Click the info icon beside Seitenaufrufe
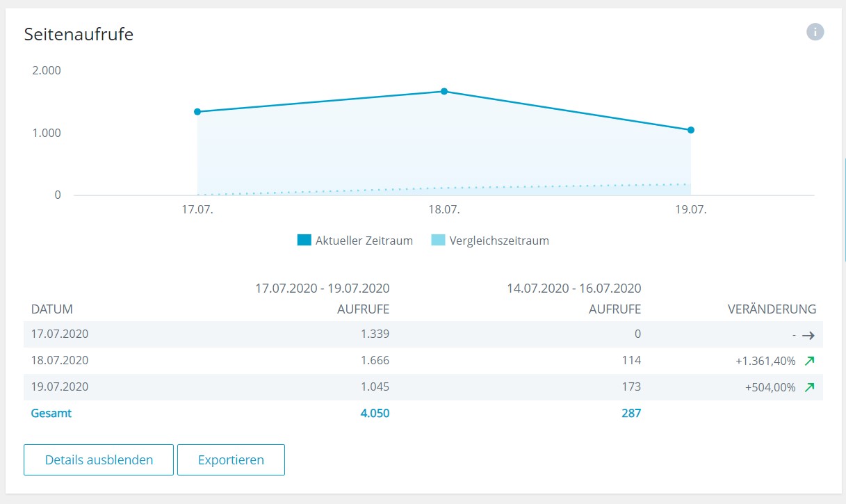 [x=815, y=32]
